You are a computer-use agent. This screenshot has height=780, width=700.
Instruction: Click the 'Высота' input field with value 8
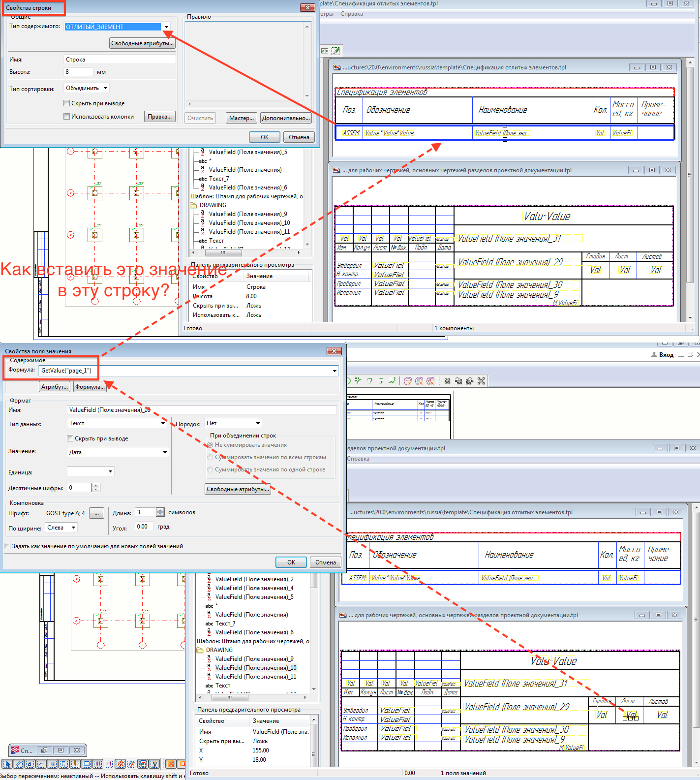click(78, 72)
